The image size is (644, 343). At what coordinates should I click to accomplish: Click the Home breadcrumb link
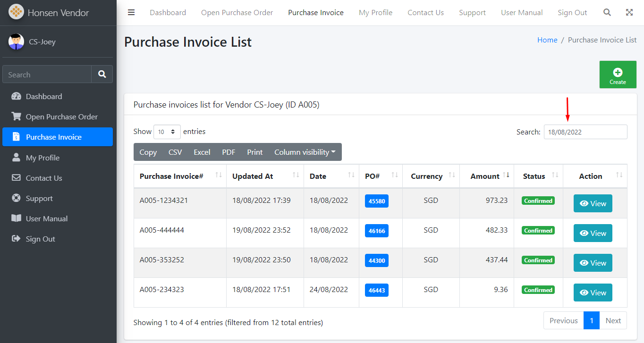point(547,40)
